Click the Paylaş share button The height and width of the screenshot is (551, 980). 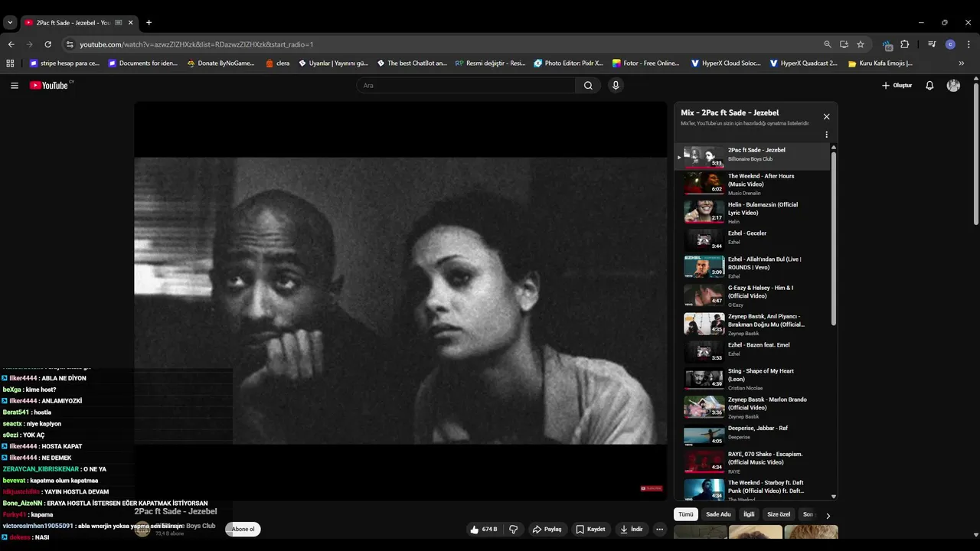click(547, 529)
